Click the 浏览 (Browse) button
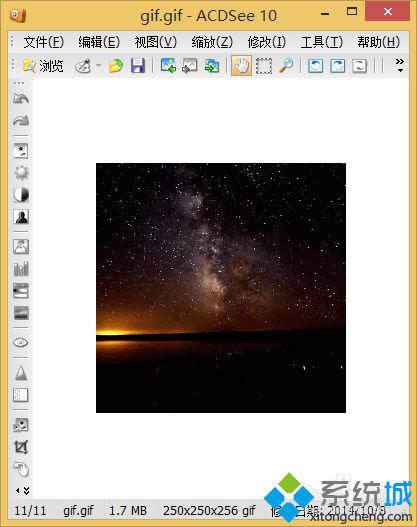Screen dimensions: 417x527 point(43,66)
